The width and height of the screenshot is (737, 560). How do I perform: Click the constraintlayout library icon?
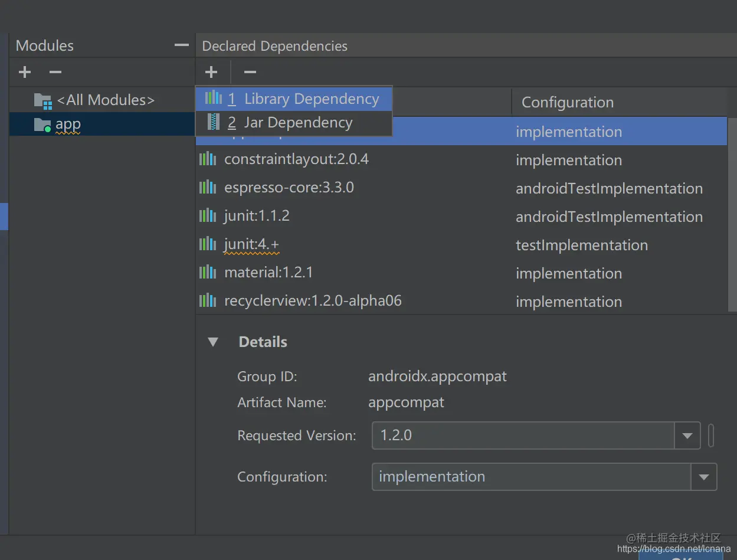[x=208, y=159]
